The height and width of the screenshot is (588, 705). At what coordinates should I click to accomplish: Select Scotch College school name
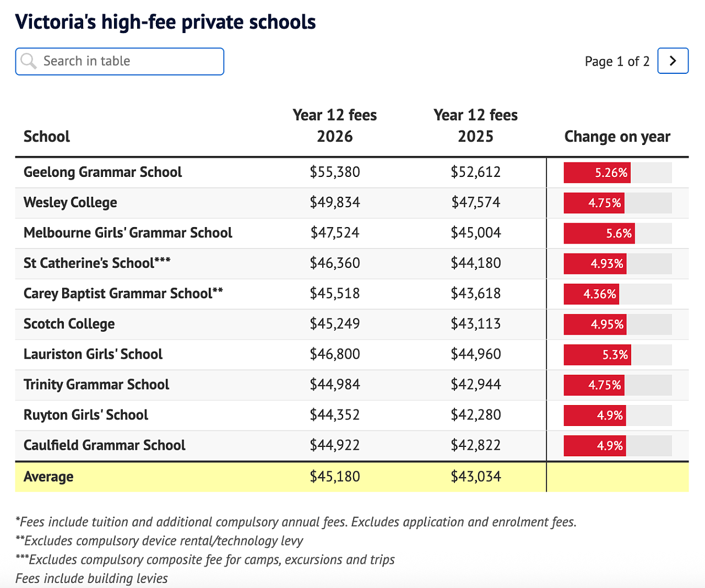point(69,324)
